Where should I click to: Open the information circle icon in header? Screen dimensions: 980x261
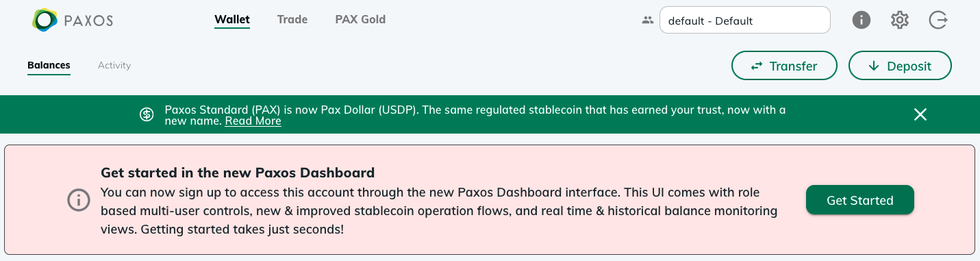[x=862, y=21]
